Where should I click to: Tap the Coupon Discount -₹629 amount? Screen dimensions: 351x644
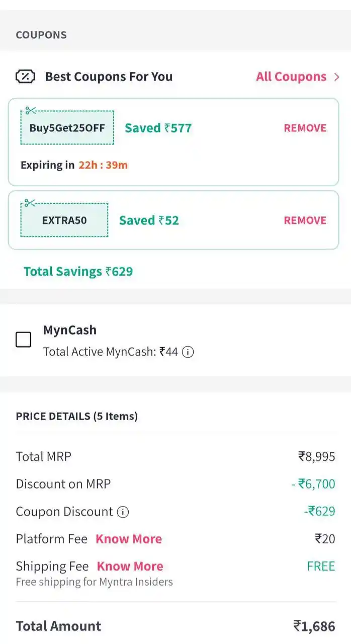(319, 512)
